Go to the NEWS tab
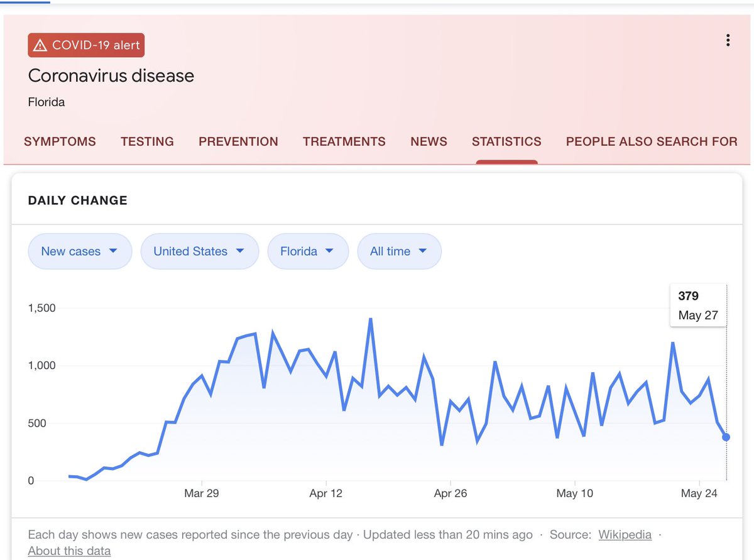Screen dimensions: 754x560 [429, 141]
